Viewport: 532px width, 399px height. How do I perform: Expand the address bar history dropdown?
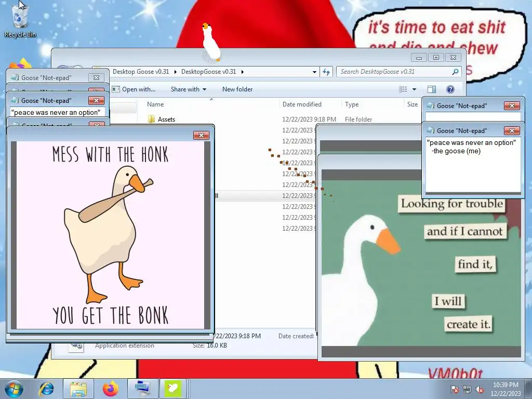click(x=314, y=72)
